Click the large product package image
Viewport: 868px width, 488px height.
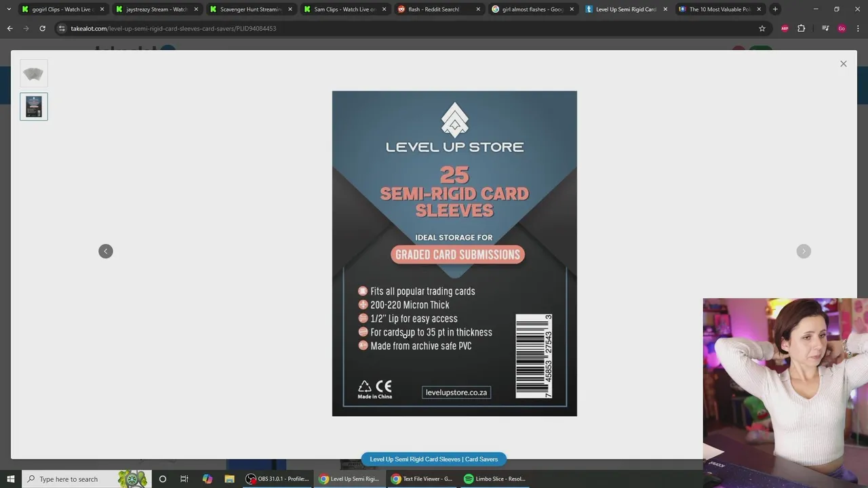[x=454, y=253]
